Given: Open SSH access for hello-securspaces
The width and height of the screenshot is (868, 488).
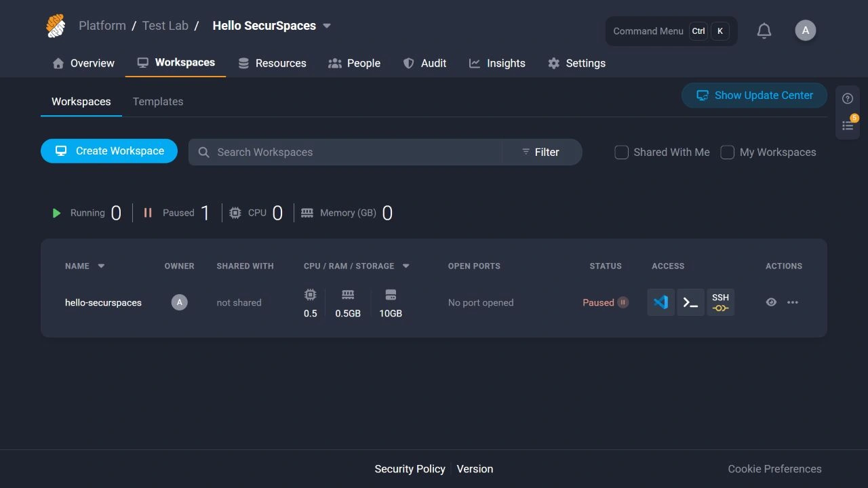Looking at the screenshot, I should 720,302.
